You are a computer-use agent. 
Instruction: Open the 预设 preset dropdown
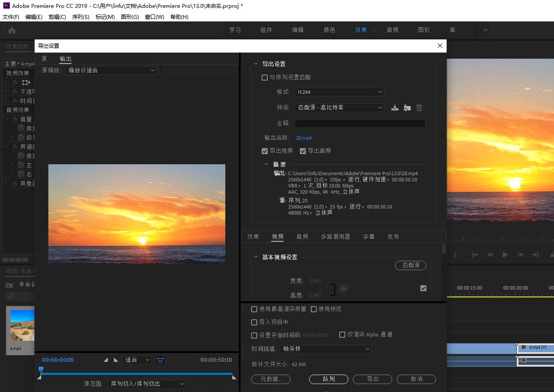click(x=339, y=108)
